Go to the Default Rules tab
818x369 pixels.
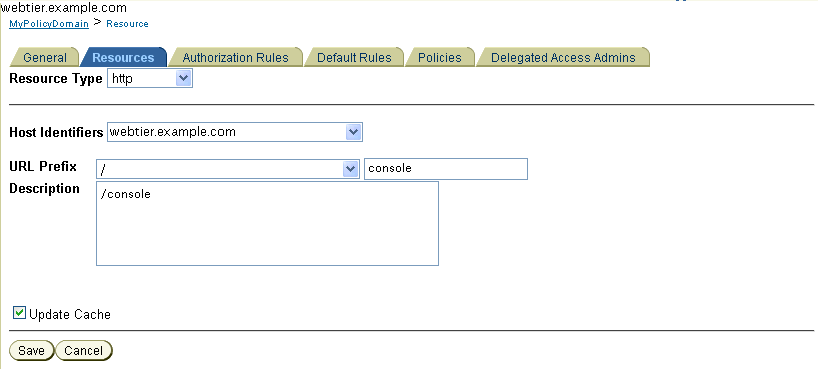(x=354, y=57)
